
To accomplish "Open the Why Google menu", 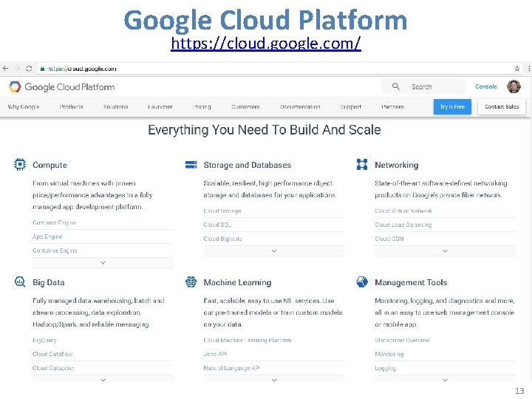I will click(24, 106).
